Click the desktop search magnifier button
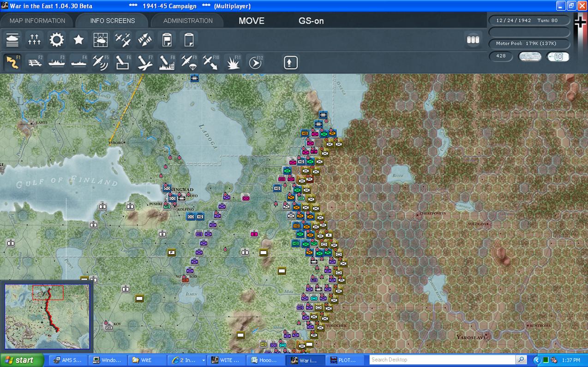Viewport: 588px width, 367px height. pyautogui.click(x=521, y=360)
